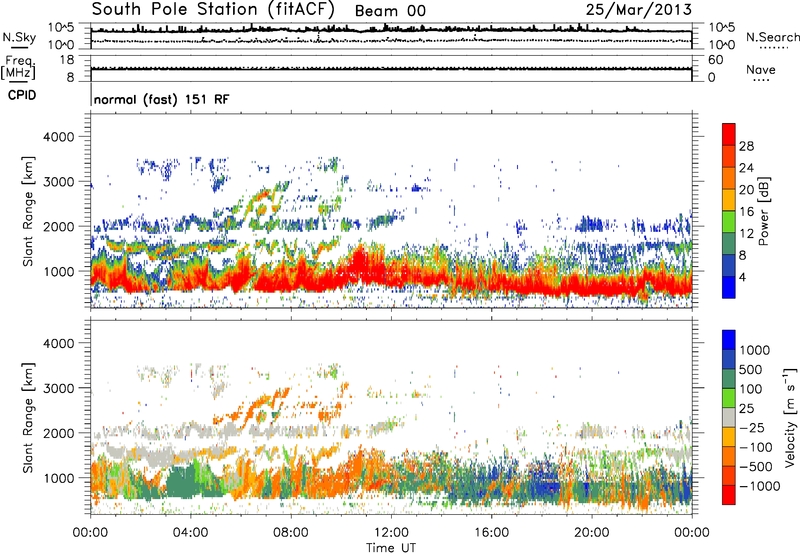Click the '-500' velocity colorbar value
Image resolution: width=800 pixels, height=554 pixels.
coord(755,466)
